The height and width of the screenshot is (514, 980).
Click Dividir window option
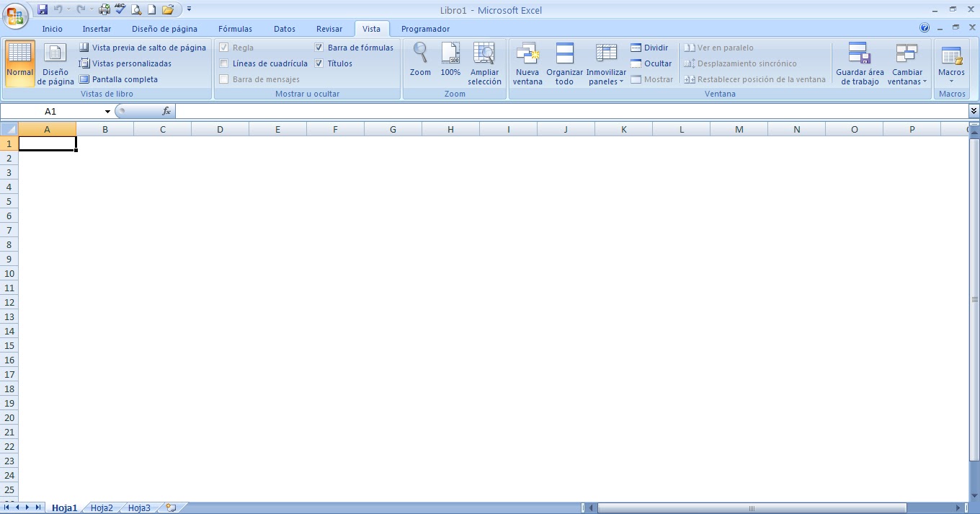pos(650,48)
